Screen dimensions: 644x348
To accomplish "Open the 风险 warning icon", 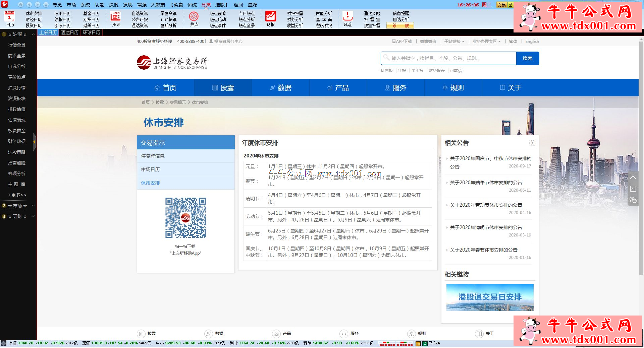I will [x=347, y=19].
